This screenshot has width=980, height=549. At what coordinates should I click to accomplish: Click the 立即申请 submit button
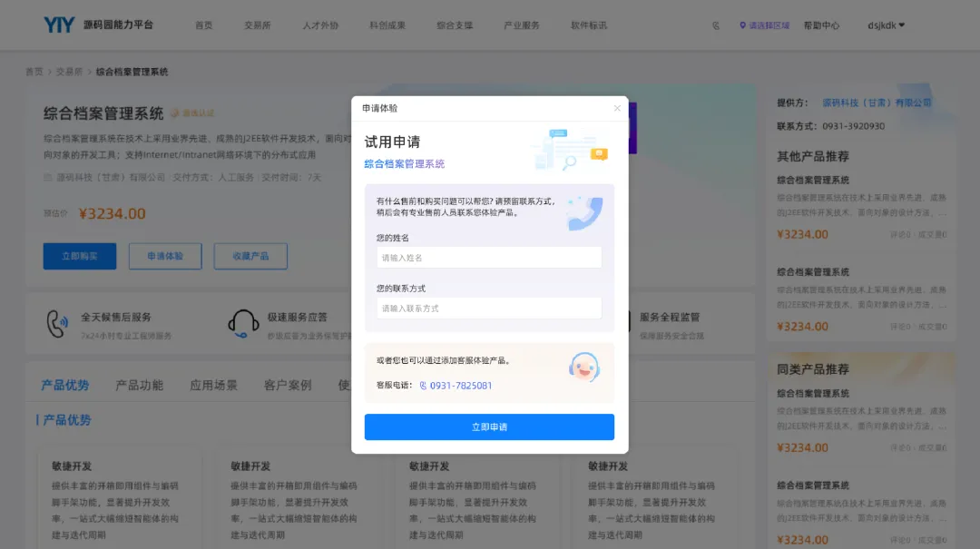tap(489, 427)
